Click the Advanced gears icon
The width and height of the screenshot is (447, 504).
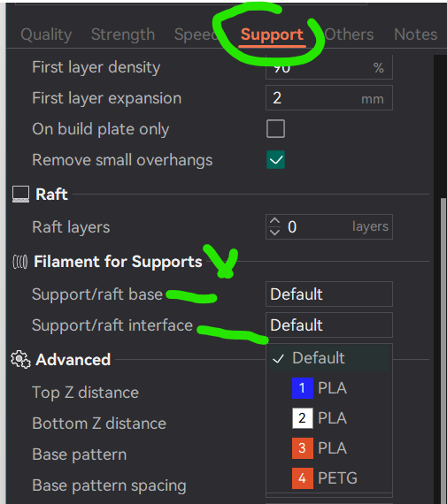20,359
